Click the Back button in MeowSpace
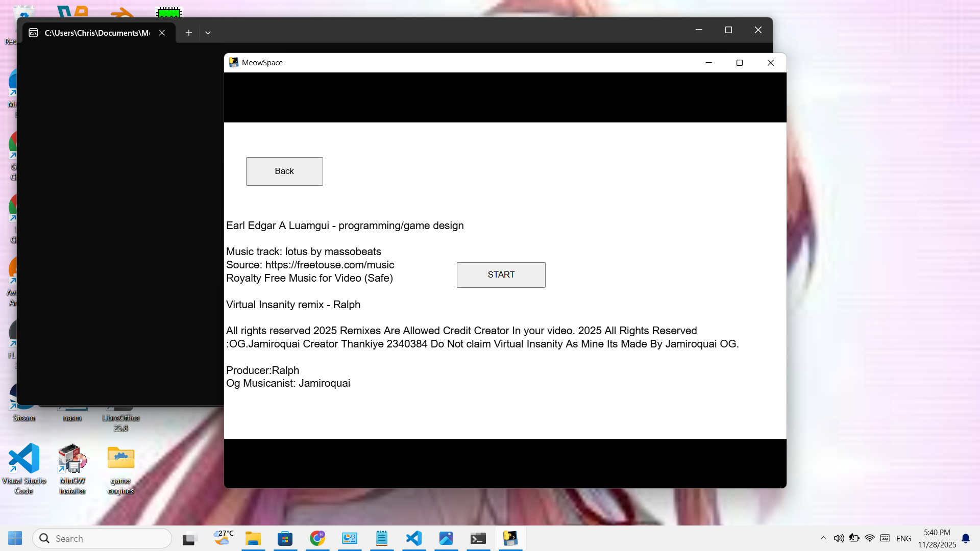 coord(284,171)
